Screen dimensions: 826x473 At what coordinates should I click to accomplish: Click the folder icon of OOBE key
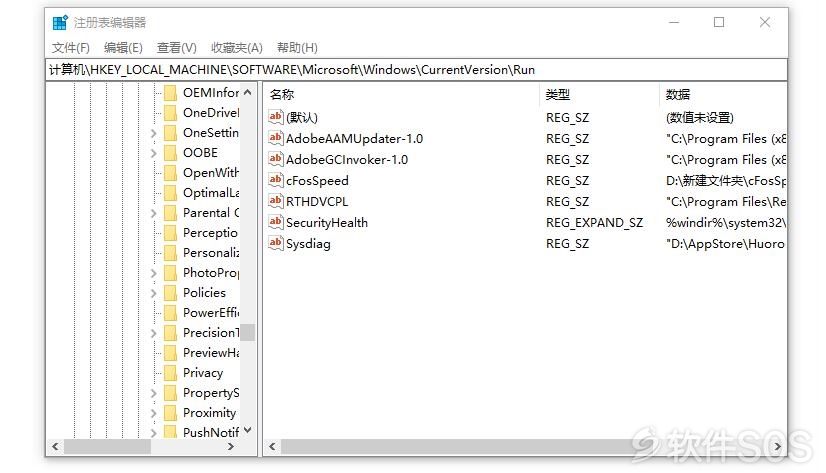[170, 153]
